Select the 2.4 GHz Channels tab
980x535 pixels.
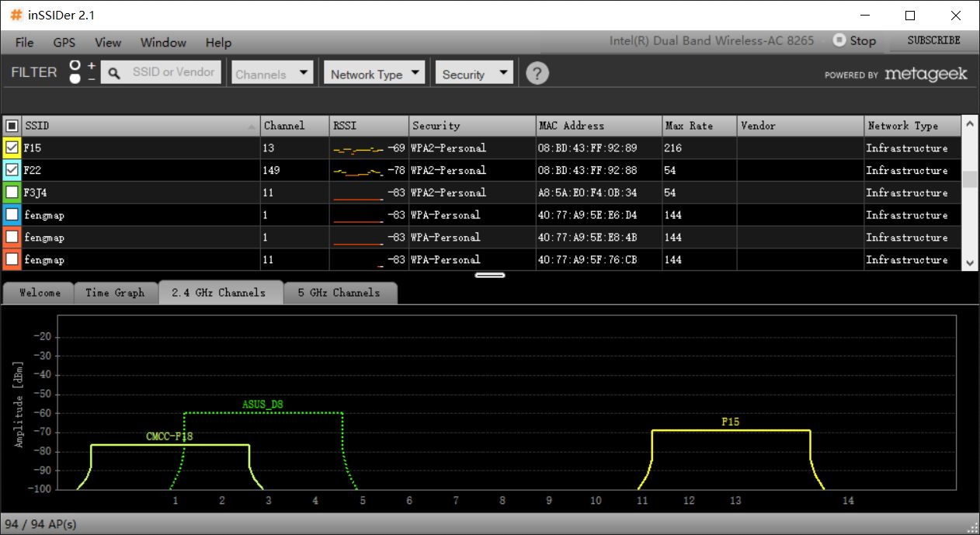(x=219, y=293)
